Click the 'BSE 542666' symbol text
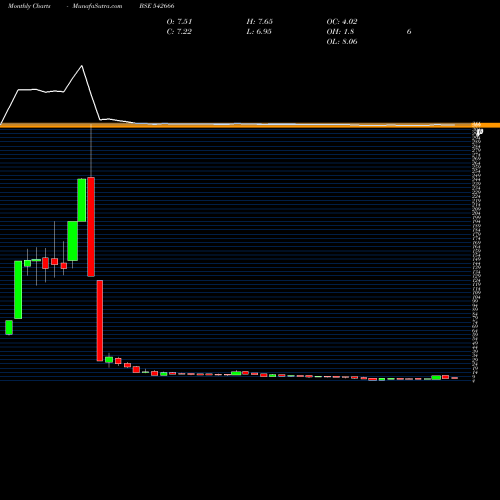This screenshot has width=500, height=500. [x=157, y=6]
